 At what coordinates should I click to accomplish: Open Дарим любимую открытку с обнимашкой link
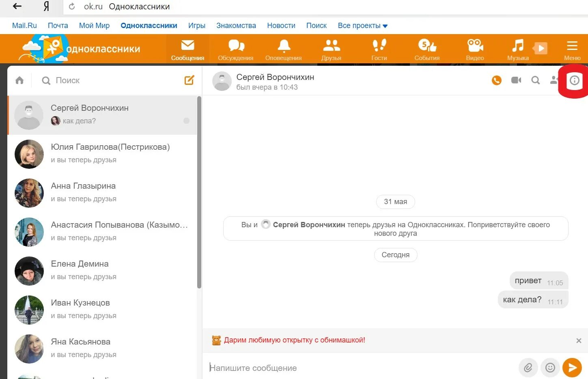point(295,340)
